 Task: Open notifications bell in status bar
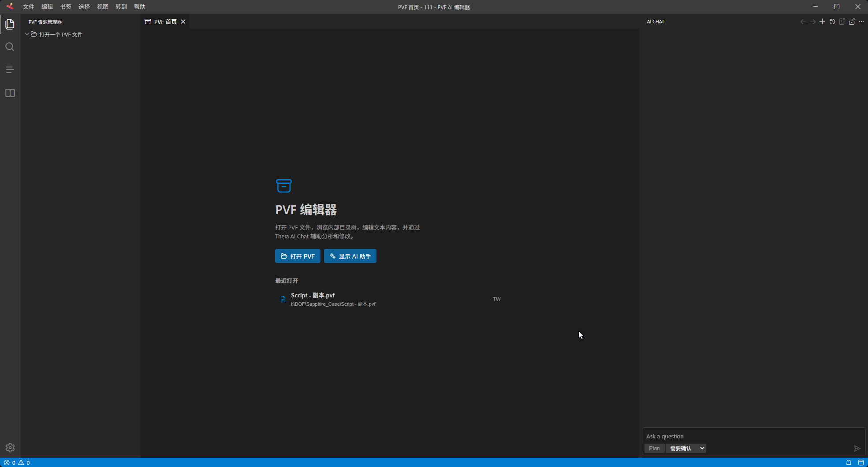point(849,463)
